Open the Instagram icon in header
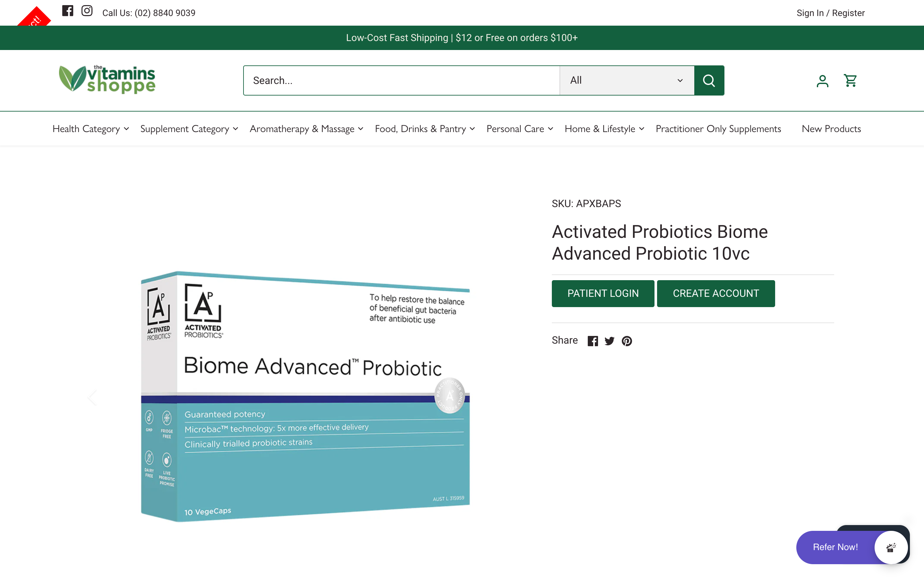This screenshot has height=577, width=924. point(87,11)
